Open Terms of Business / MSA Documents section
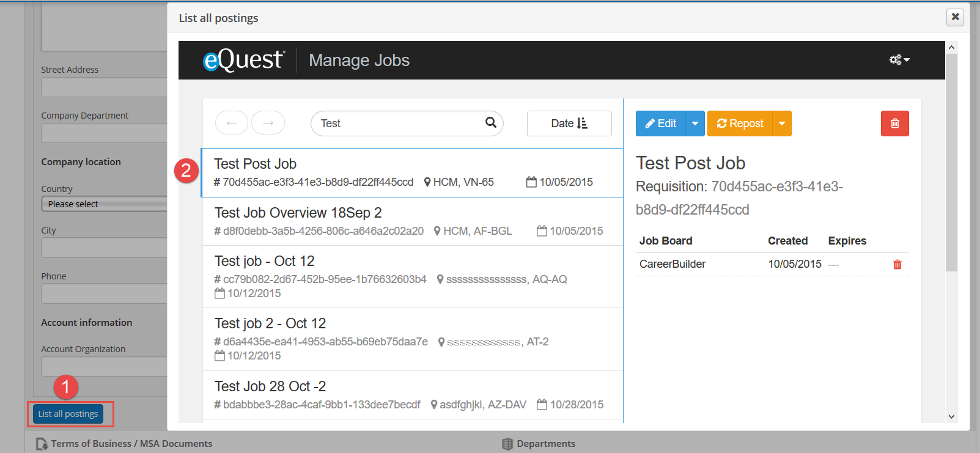Image resolution: width=980 pixels, height=453 pixels. click(131, 444)
